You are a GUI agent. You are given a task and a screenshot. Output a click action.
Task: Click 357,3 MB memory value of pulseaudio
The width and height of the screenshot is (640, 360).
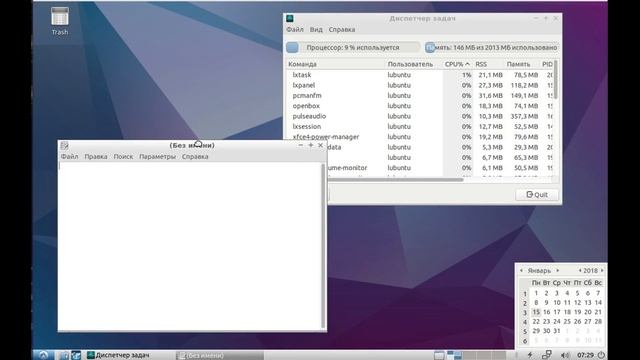click(x=524, y=116)
